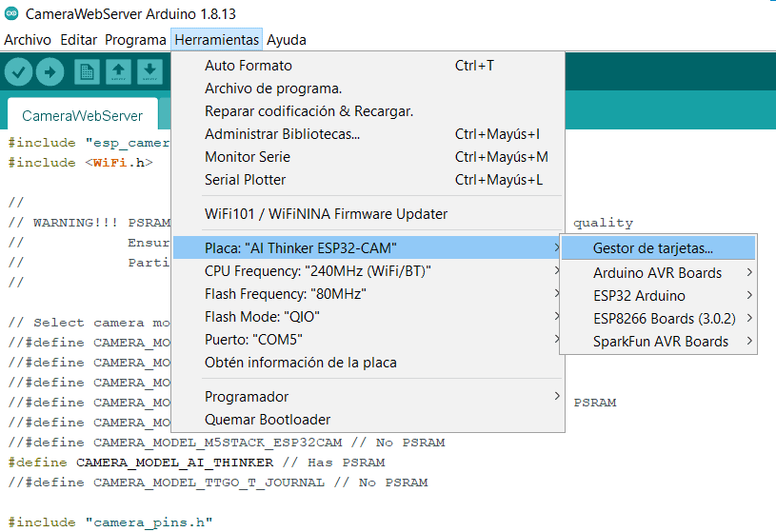The height and width of the screenshot is (532, 776).
Task: Select the CameraWebServer sketch tab
Action: 82,116
